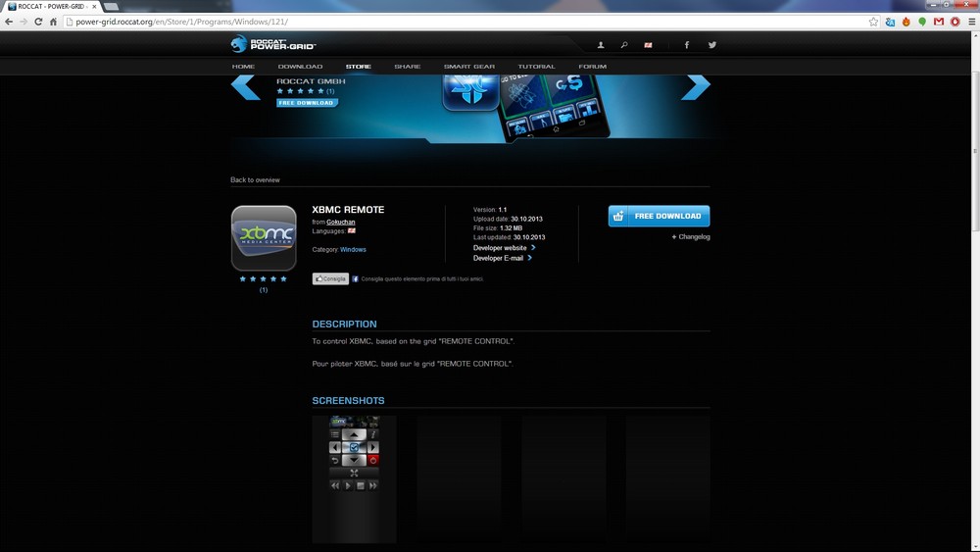The width and height of the screenshot is (980, 552).
Task: Switch to the SMART GEAR menu item
Action: 468,67
